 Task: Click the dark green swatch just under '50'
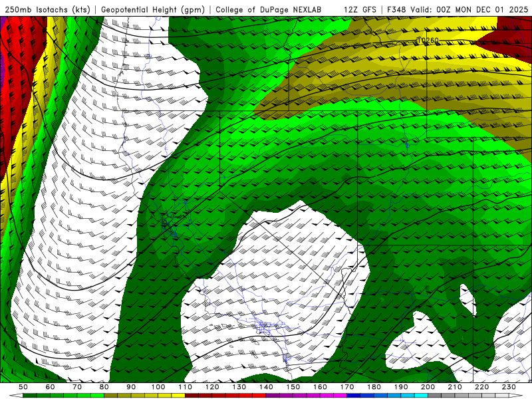[29, 396]
